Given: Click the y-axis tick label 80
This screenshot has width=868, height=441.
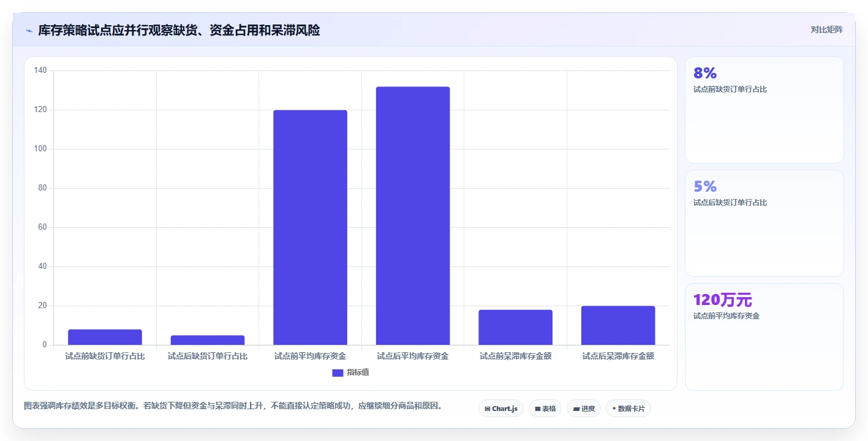Looking at the screenshot, I should pyautogui.click(x=42, y=188).
